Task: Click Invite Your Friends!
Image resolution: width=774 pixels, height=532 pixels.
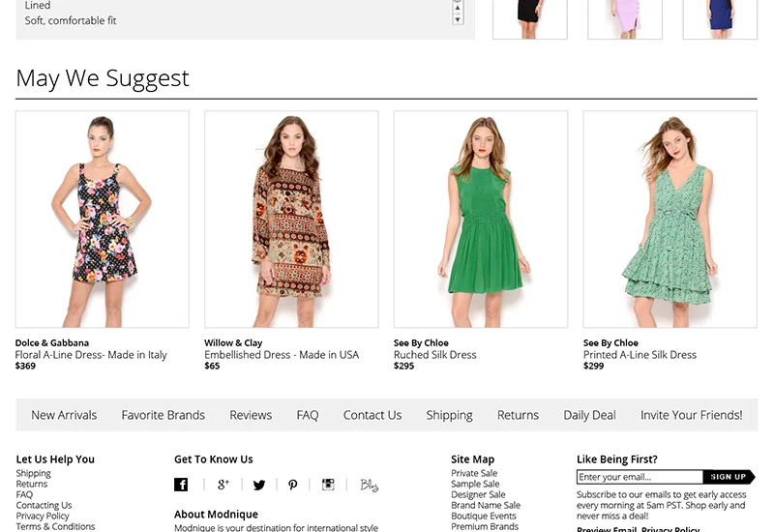Action: 692,415
